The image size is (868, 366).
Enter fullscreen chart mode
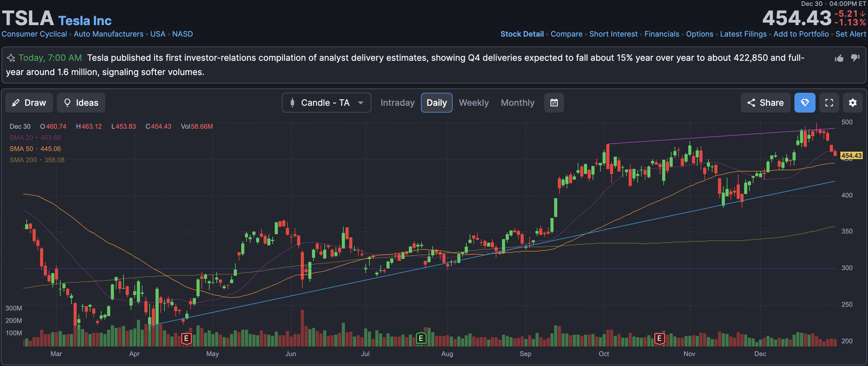click(x=829, y=103)
